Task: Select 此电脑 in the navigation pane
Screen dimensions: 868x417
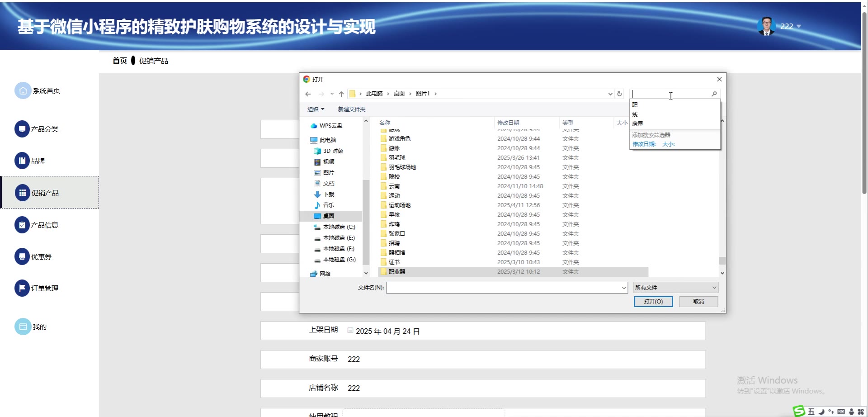Action: point(323,140)
